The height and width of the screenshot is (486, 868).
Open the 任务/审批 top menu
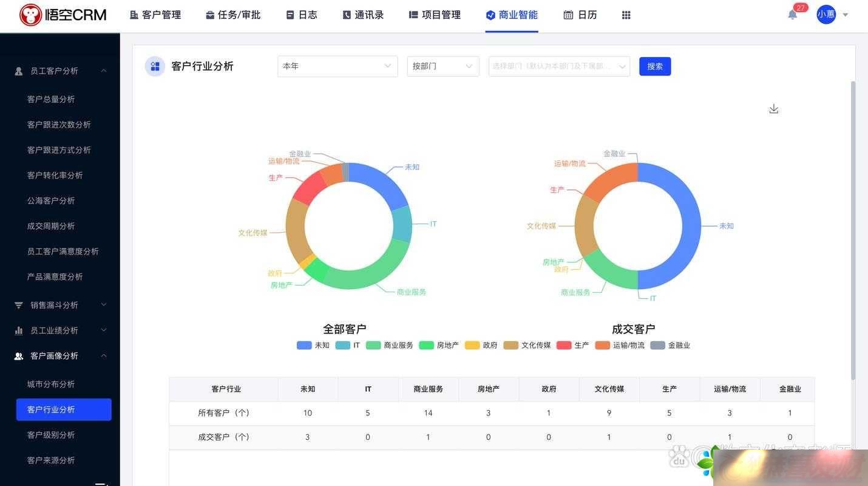click(x=233, y=15)
